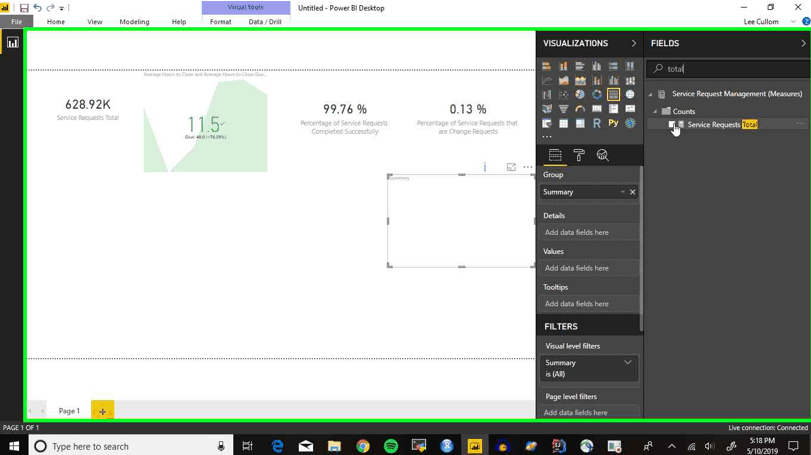This screenshot has height=455, width=811.
Task: Switch to the Modeling ribbon tab
Action: 134,22
